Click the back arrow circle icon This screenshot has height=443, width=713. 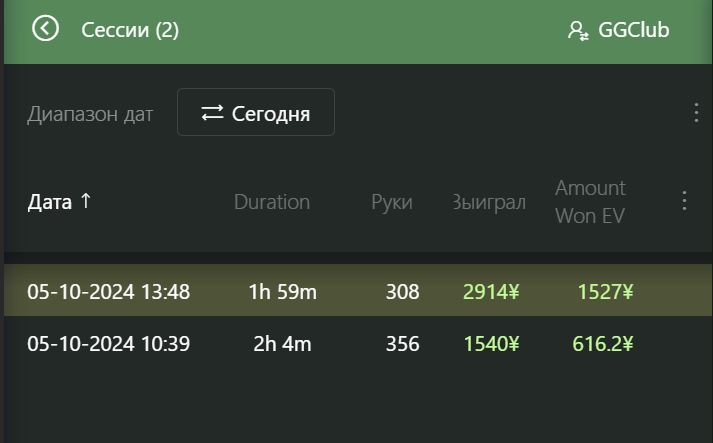pos(45,29)
